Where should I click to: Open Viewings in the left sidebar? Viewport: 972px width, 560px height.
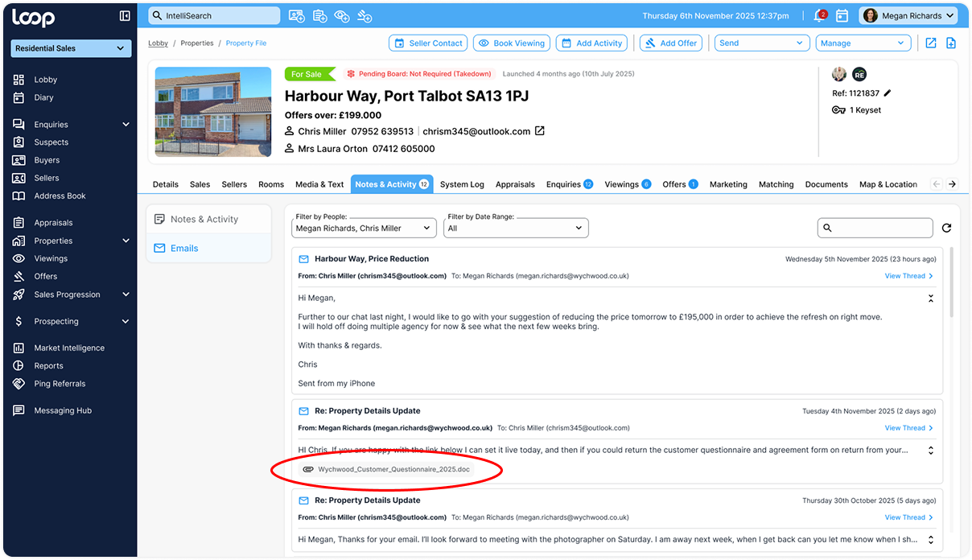coord(51,258)
